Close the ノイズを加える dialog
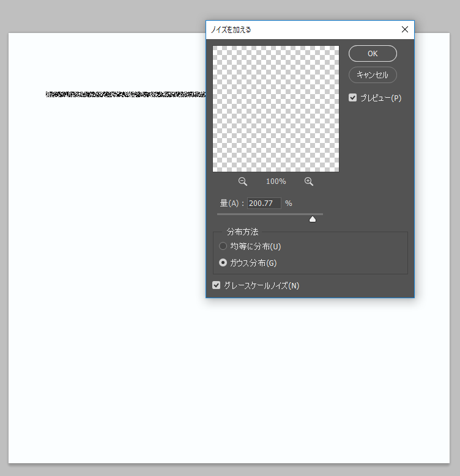Image resolution: width=460 pixels, height=476 pixels. pos(405,29)
